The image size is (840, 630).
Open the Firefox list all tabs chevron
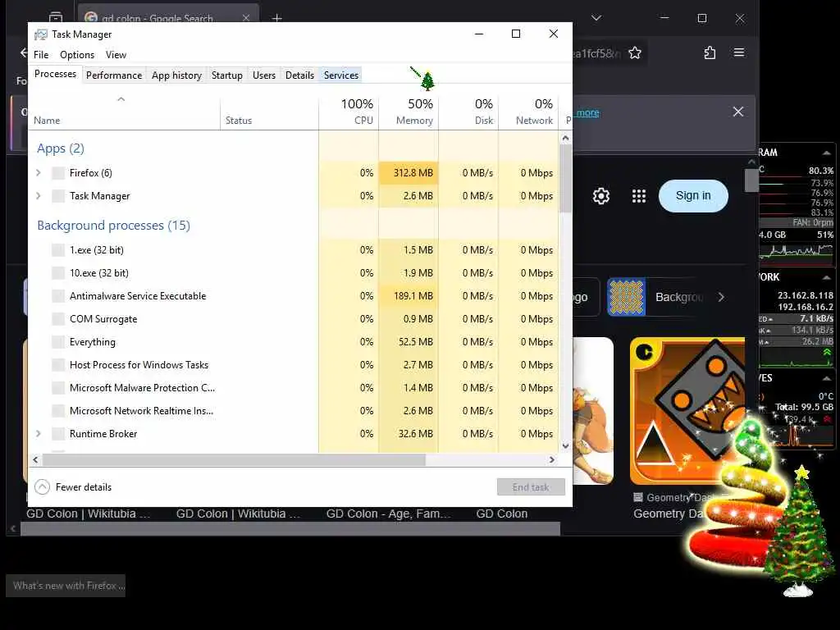point(596,18)
